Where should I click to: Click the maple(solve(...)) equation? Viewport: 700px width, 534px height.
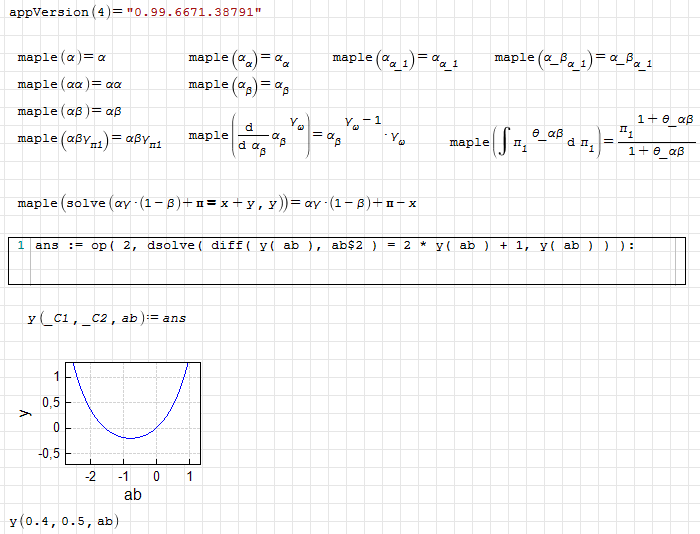coord(217,203)
